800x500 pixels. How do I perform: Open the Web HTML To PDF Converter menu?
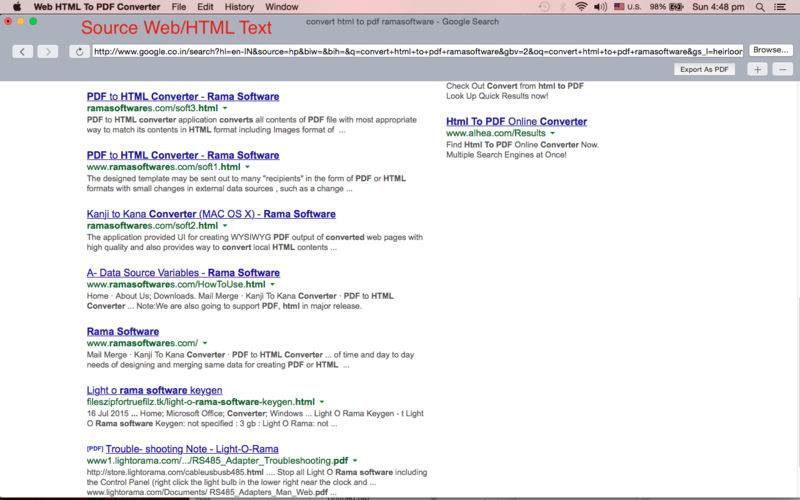(97, 7)
